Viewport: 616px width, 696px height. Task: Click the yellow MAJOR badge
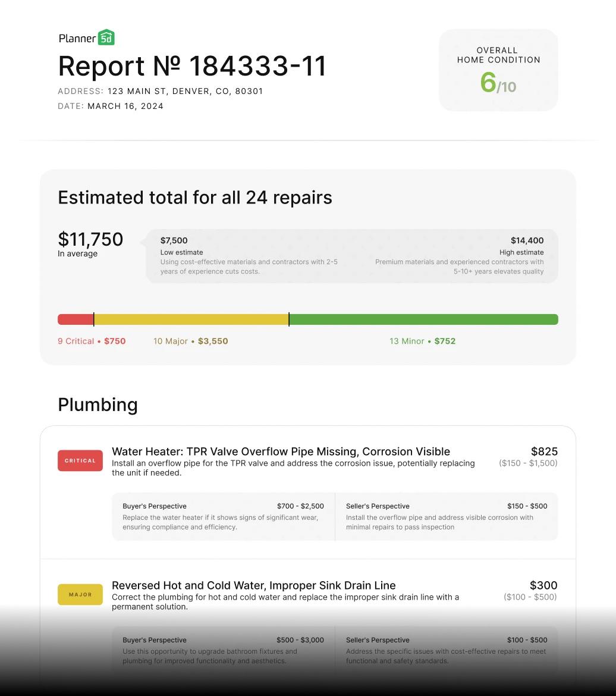coord(80,595)
